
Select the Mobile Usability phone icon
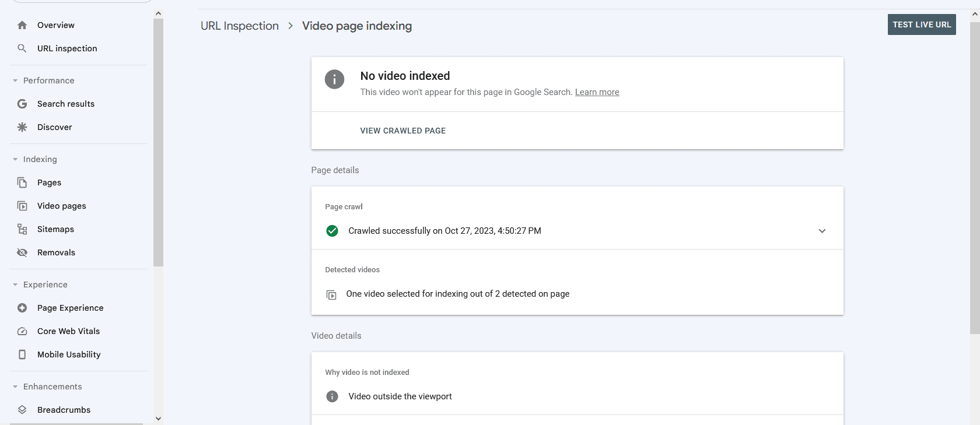coord(22,354)
